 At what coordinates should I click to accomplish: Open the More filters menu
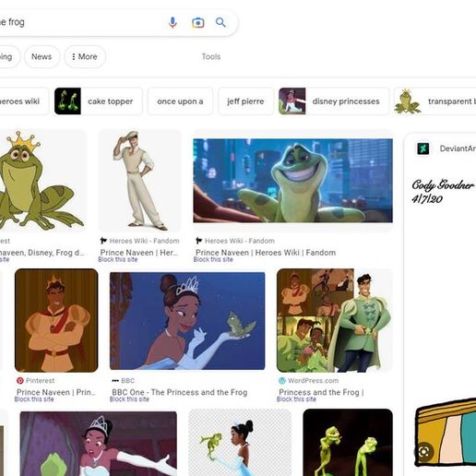click(x=85, y=56)
